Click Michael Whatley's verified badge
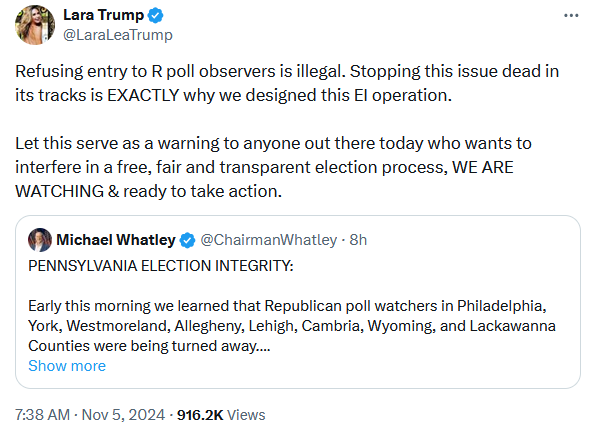The height and width of the screenshot is (431, 596). (x=187, y=240)
